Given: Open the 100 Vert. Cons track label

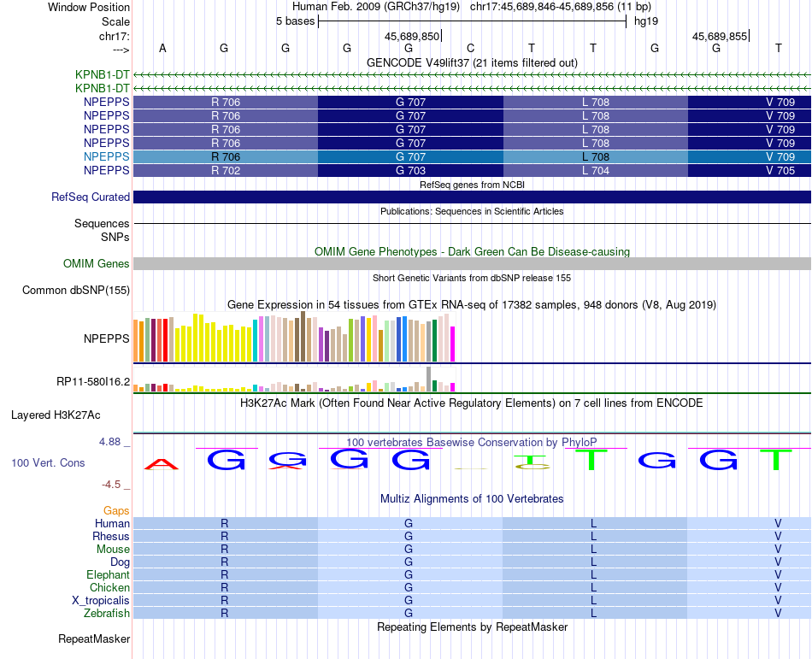Looking at the screenshot, I should click(x=48, y=462).
